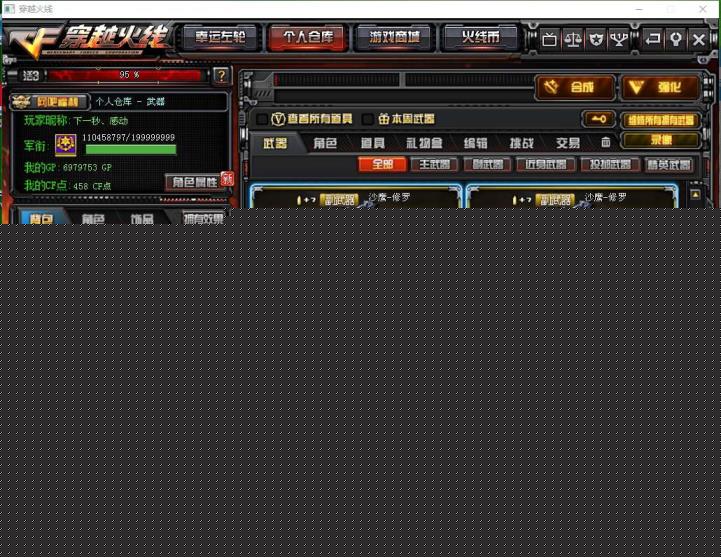Image resolution: width=721 pixels, height=557 pixels.
Task: Click the 网吧 badge emblem icon
Action: point(21,102)
